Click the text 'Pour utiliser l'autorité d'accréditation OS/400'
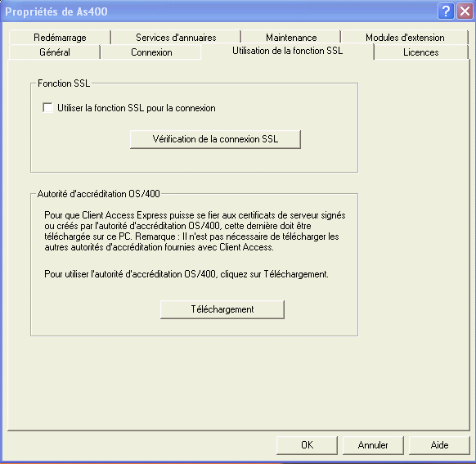The height and width of the screenshot is (464, 476). pyautogui.click(x=130, y=274)
